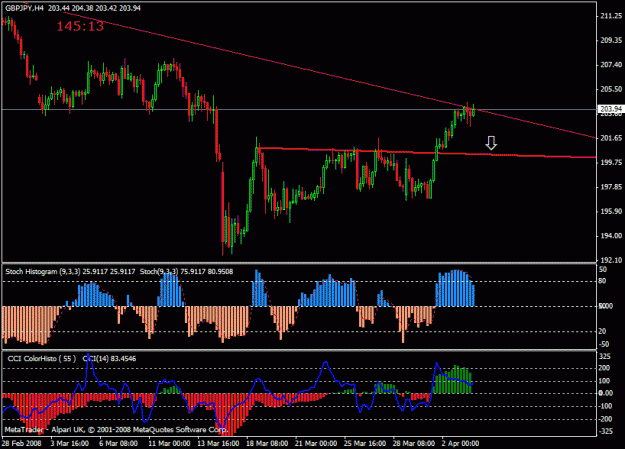Click the 199.75 price axis label

pyautogui.click(x=611, y=162)
